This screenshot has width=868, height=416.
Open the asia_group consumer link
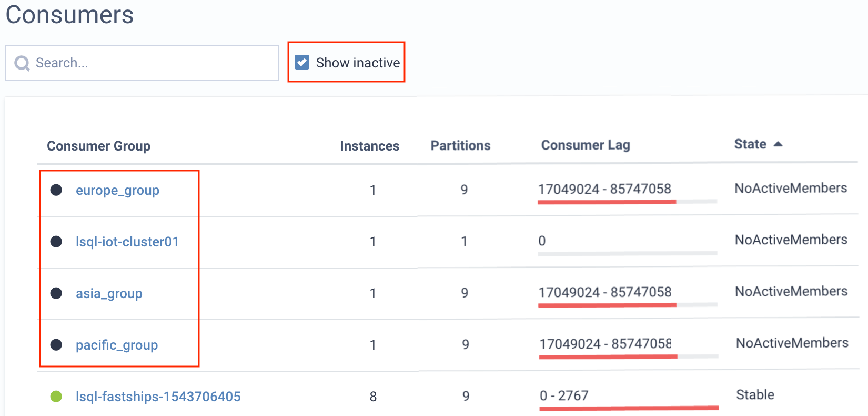coord(109,293)
